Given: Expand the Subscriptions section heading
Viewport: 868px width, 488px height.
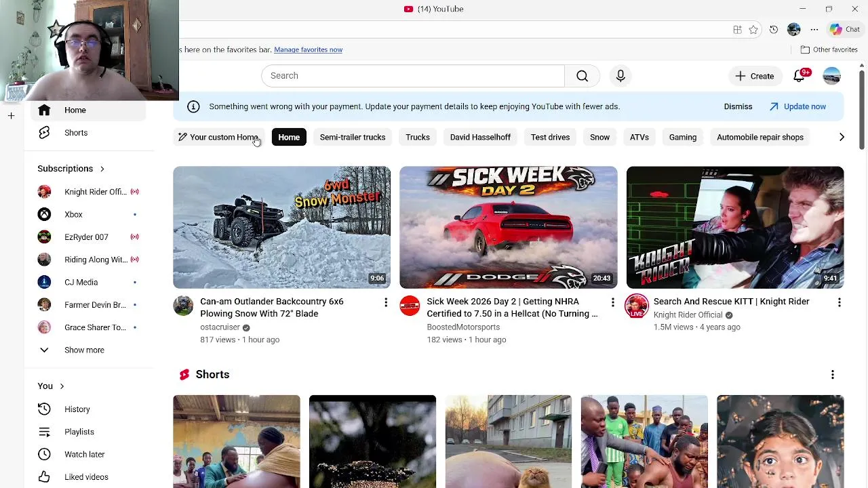Looking at the screenshot, I should [71, 169].
